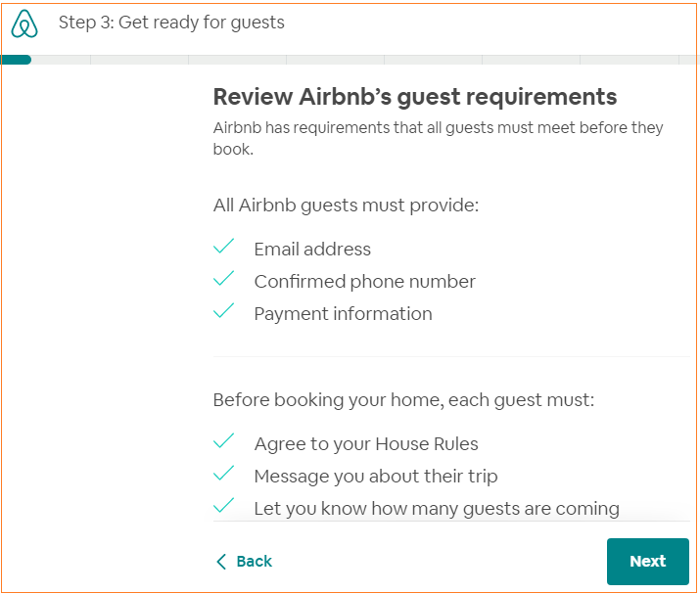Click the checkmark beside Message you about trip
The image size is (700, 594).
coord(224,474)
